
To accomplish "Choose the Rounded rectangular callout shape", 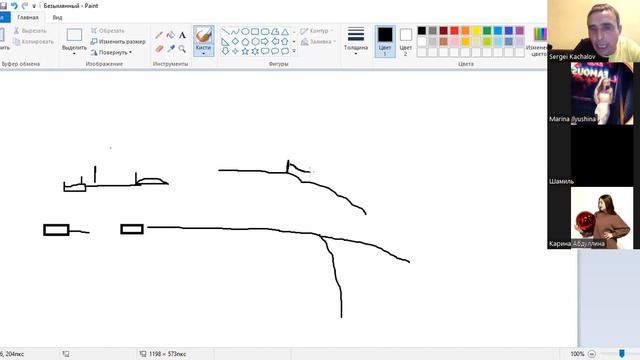I will pyautogui.click(x=264, y=51).
